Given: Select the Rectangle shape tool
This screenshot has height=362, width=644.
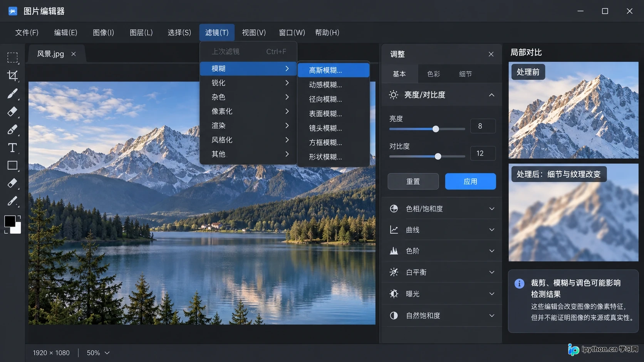Looking at the screenshot, I should [x=13, y=166].
